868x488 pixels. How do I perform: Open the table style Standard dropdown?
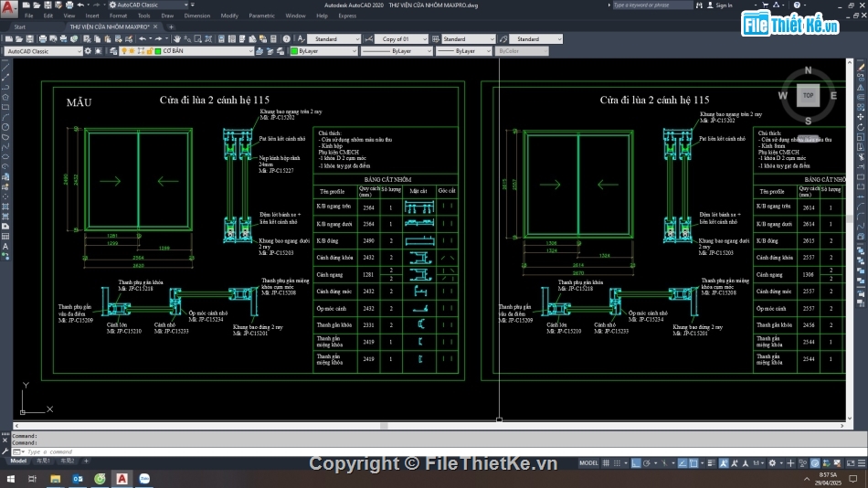[x=469, y=38]
